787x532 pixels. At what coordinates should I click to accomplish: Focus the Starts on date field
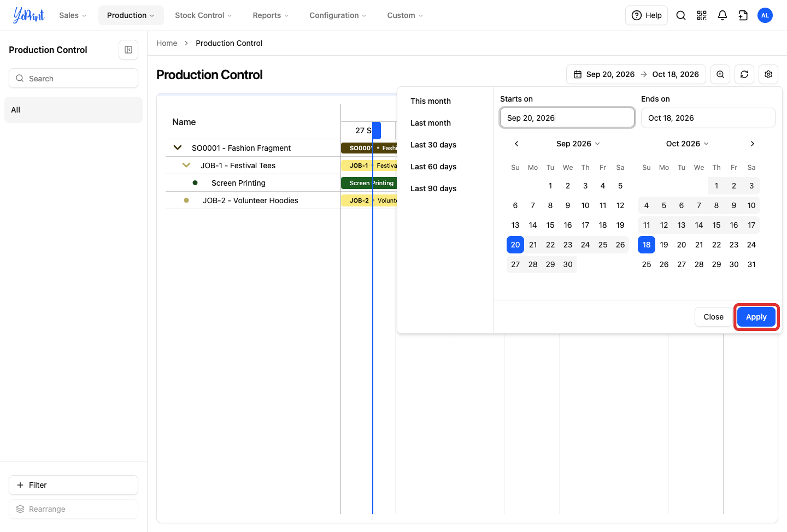click(567, 117)
